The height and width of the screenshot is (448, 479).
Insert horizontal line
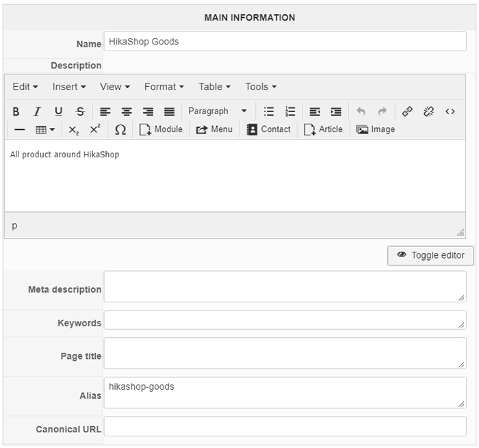20,130
